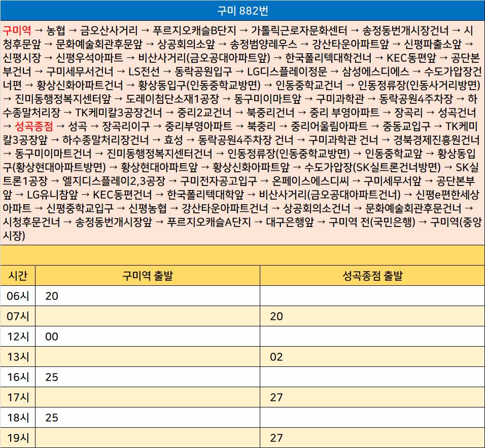485x448 pixels.
Task: Click the 02 departure in 13시 row
Action: pyautogui.click(x=276, y=357)
